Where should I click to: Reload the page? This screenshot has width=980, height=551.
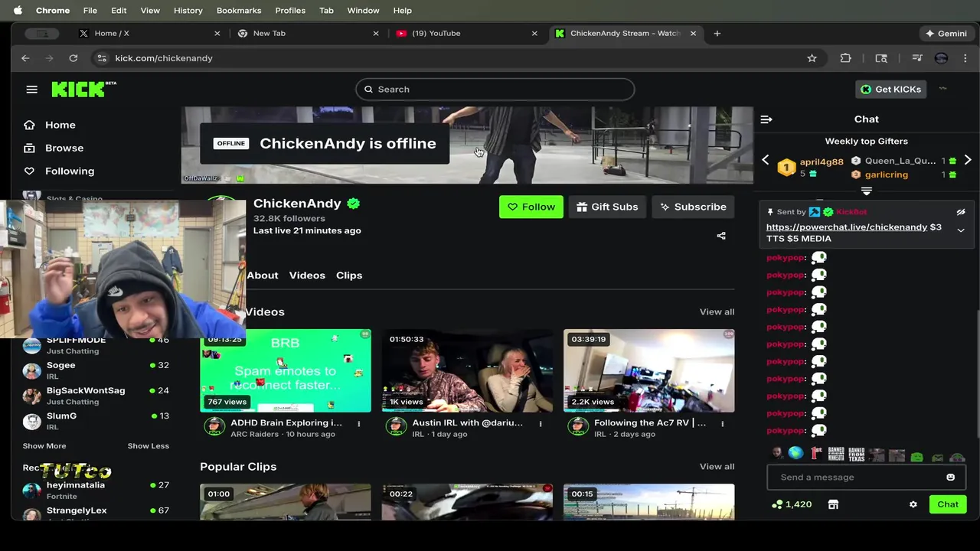(73, 58)
